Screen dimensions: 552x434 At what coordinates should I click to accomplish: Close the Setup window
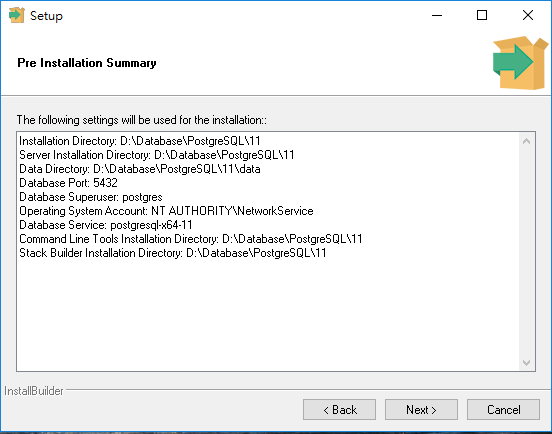(528, 15)
